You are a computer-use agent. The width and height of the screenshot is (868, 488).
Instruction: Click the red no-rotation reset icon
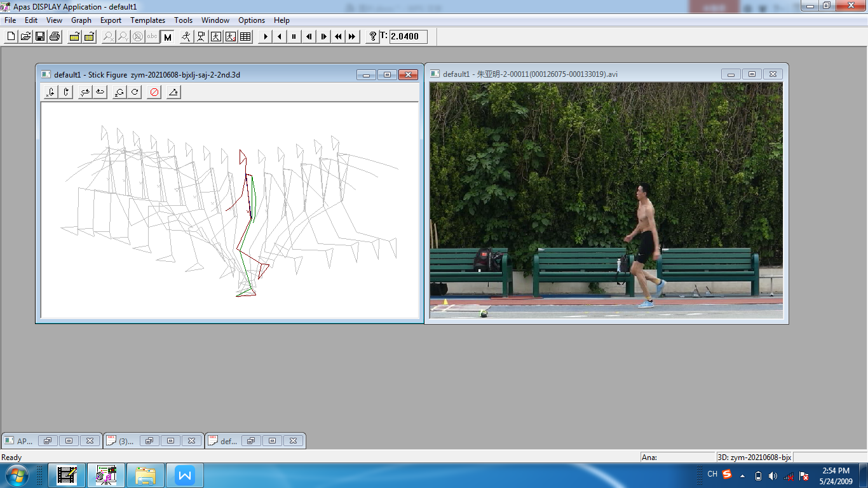(x=154, y=93)
